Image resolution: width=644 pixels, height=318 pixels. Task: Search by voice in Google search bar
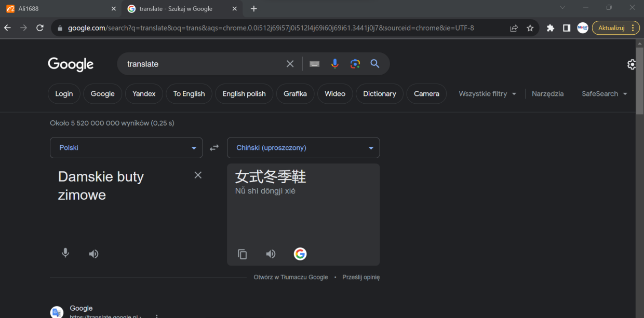coord(335,64)
